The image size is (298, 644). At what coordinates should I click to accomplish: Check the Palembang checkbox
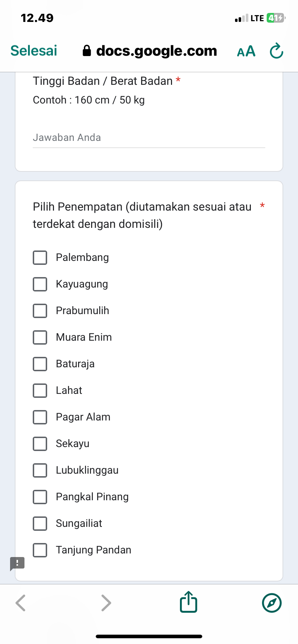pos(40,258)
